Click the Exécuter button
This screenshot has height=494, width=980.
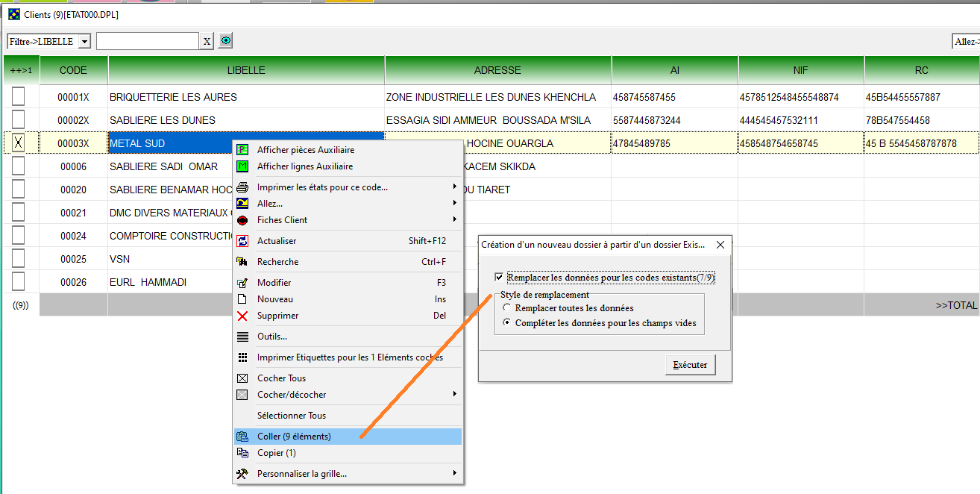click(x=690, y=365)
